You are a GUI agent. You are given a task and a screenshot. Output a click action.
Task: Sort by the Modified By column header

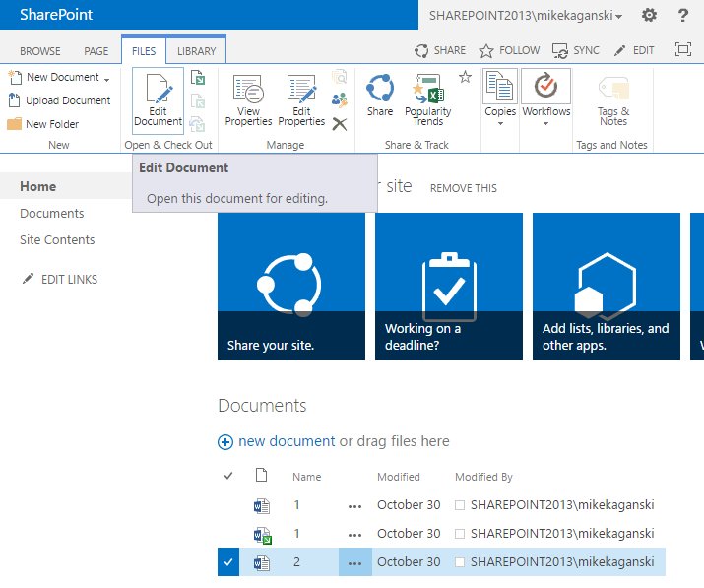[483, 477]
